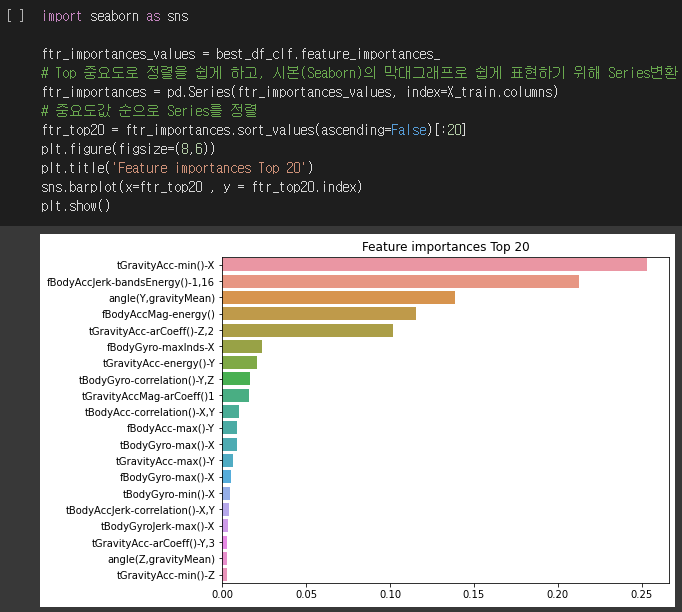This screenshot has height=612, width=682.
Task: Click the fBodyAccJerk-bandsEnergy()-1,16 bar
Action: point(401,281)
